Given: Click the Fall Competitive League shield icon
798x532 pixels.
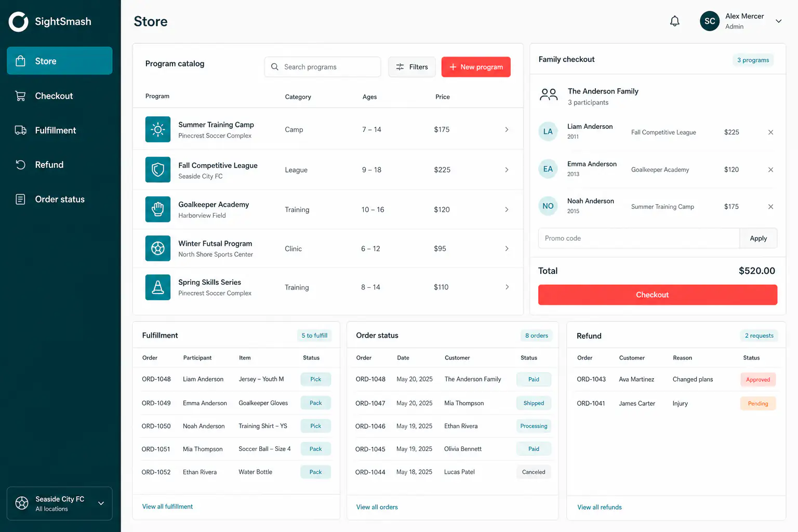Looking at the screenshot, I should click(158, 170).
